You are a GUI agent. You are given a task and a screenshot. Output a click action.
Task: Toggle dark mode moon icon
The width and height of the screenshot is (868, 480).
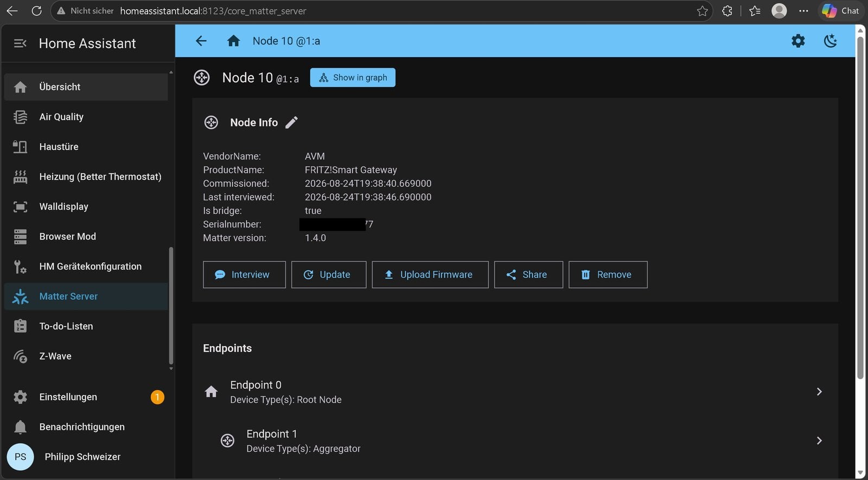[831, 41]
